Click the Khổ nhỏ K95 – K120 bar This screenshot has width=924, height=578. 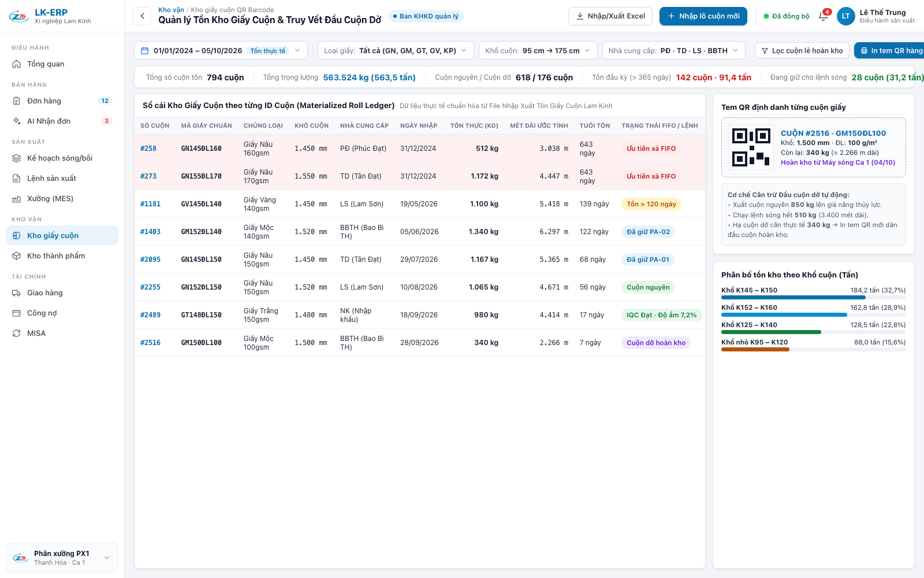click(x=813, y=350)
